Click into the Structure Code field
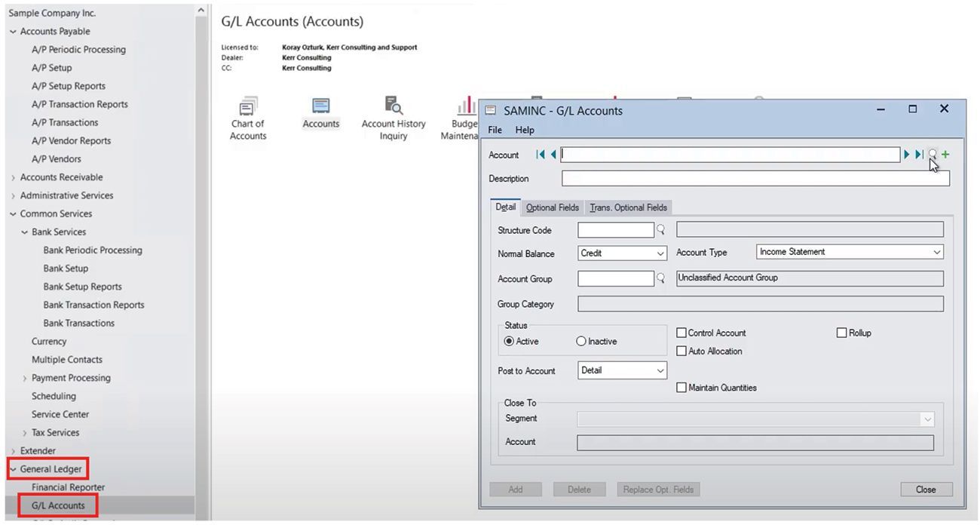Viewport: 980px width, 525px height. [x=616, y=230]
